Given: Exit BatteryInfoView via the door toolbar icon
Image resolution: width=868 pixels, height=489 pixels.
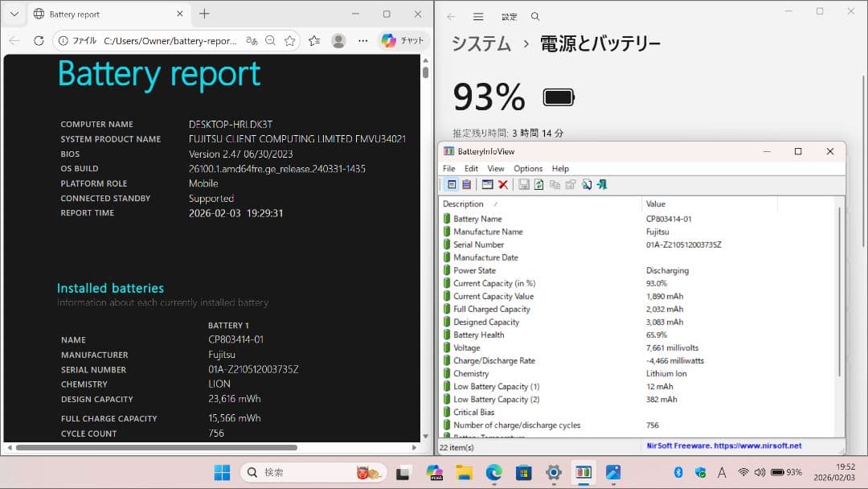Looking at the screenshot, I should [x=601, y=184].
